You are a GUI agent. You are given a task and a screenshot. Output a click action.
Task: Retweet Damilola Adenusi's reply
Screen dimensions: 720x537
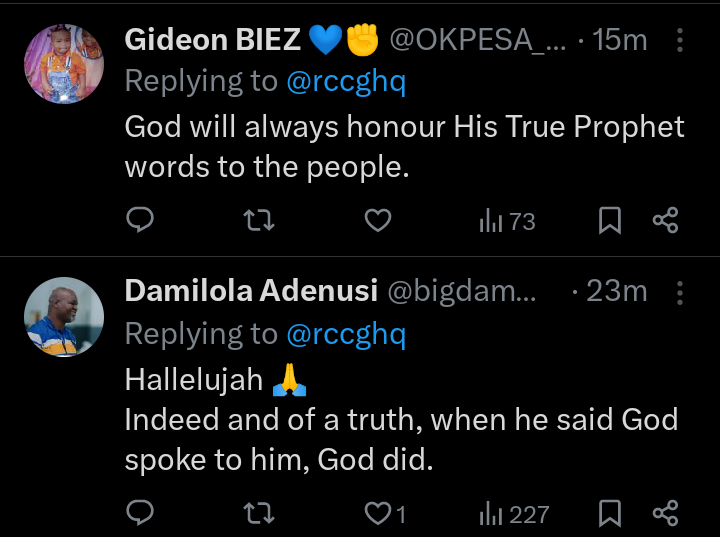click(x=259, y=513)
